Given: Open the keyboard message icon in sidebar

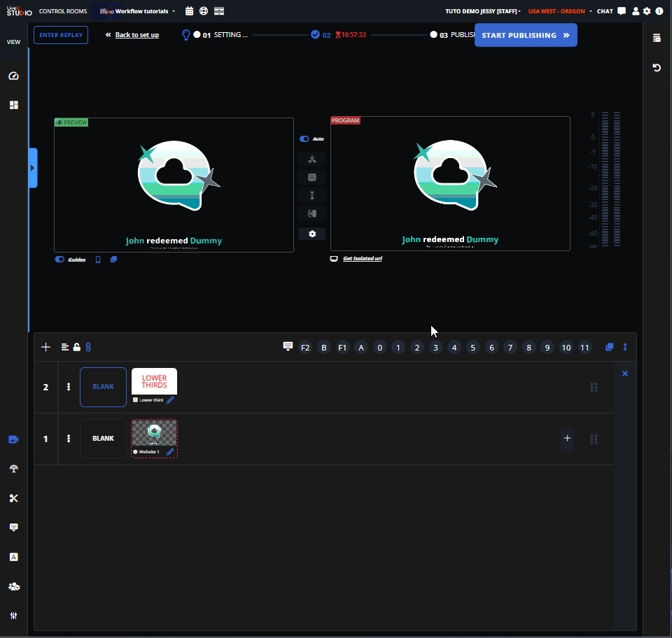Looking at the screenshot, I should click(x=14, y=527).
